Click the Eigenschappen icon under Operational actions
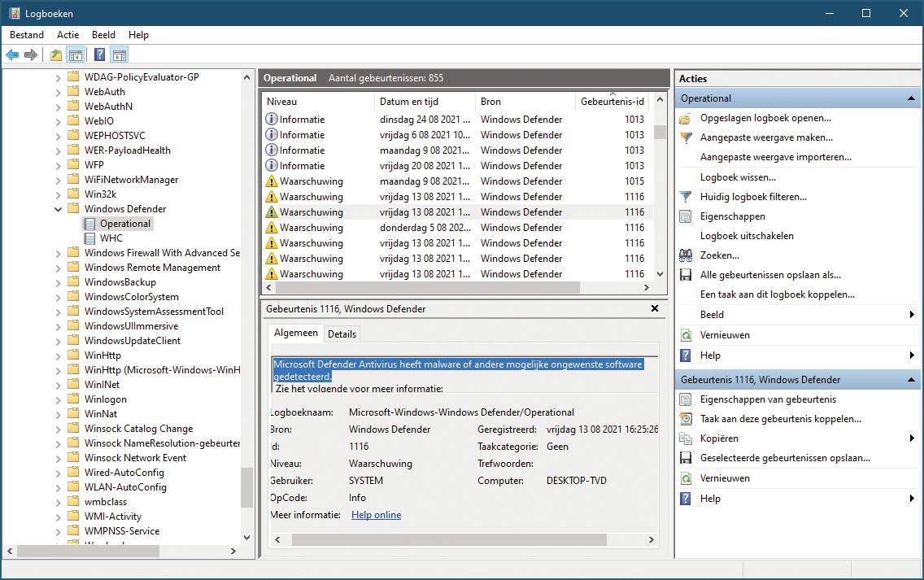The image size is (924, 580). point(686,216)
